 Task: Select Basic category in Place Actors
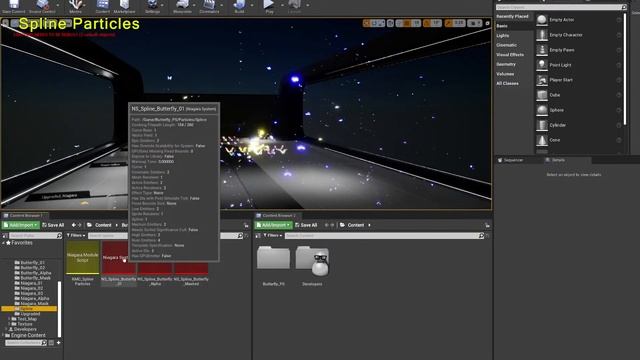tap(502, 26)
